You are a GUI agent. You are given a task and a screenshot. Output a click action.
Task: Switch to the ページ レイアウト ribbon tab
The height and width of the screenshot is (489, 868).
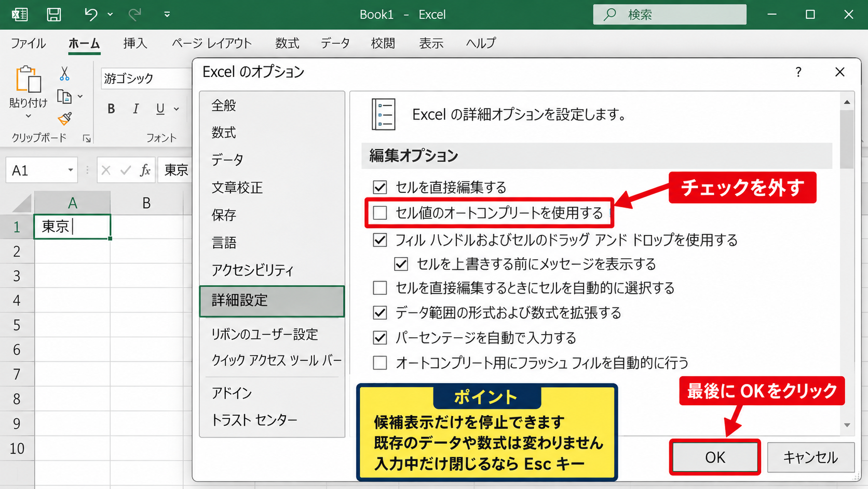(211, 43)
